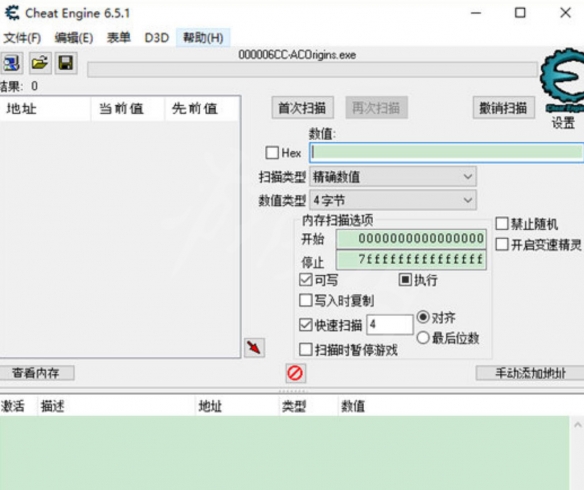Toggle the 可写 checkbox
This screenshot has height=490, width=584.
point(306,280)
